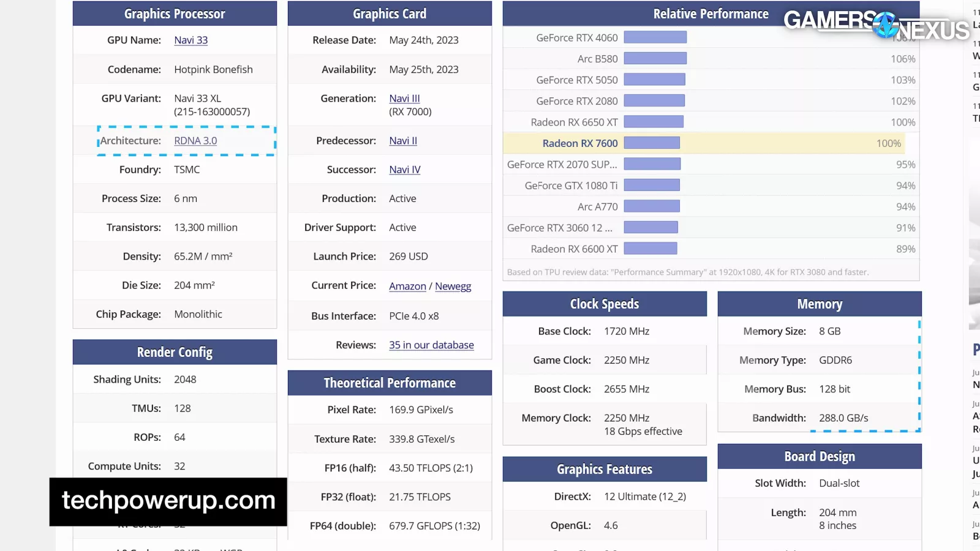Select 'GeForce GTX 1080 Ti' in Relative Performance
980x551 pixels.
[571, 186]
